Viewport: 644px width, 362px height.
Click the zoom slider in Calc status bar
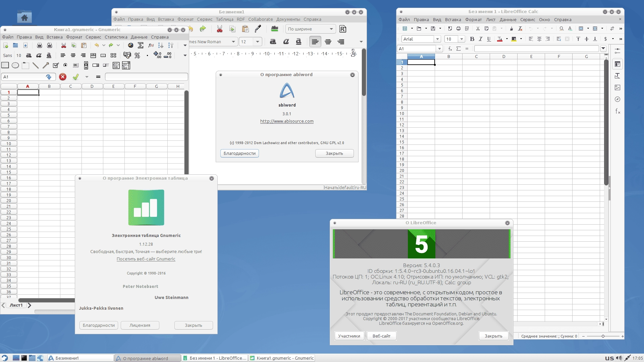click(x=603, y=336)
